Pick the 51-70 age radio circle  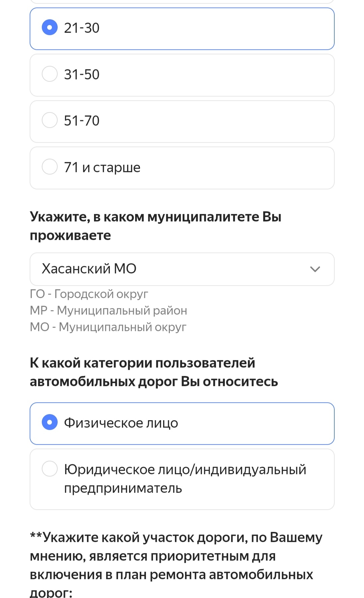click(50, 120)
